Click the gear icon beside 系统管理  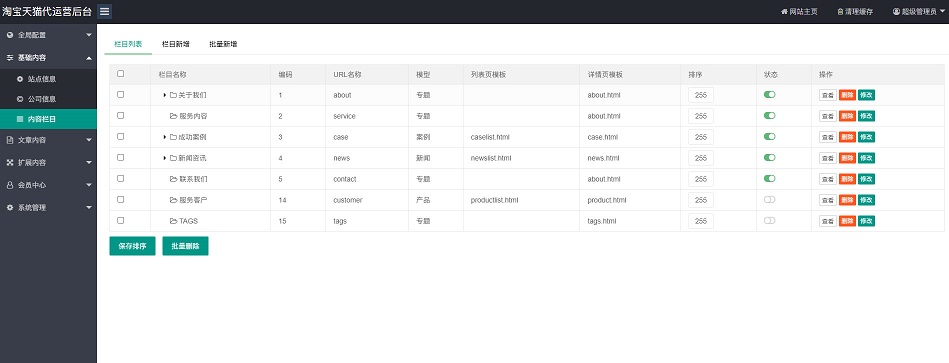(10, 208)
